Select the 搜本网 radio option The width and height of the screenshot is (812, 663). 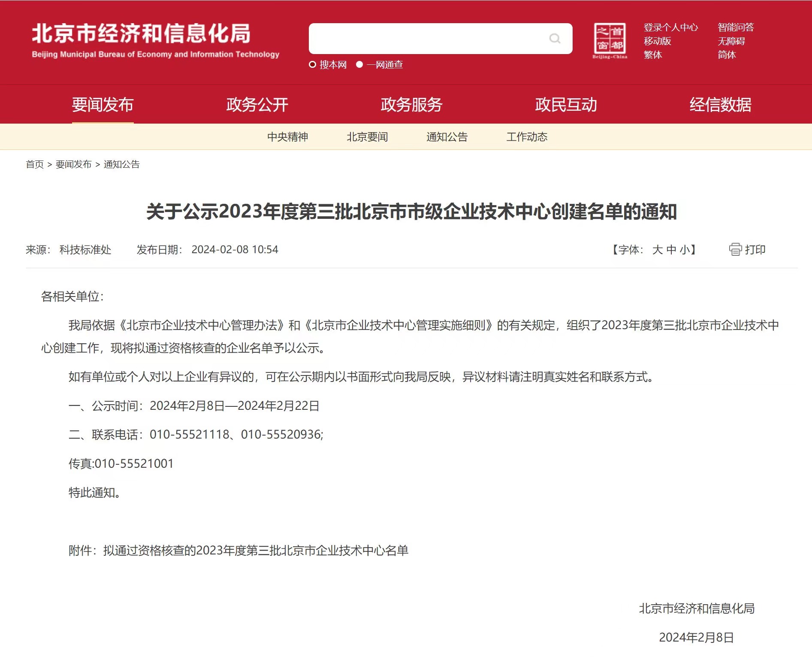[313, 65]
